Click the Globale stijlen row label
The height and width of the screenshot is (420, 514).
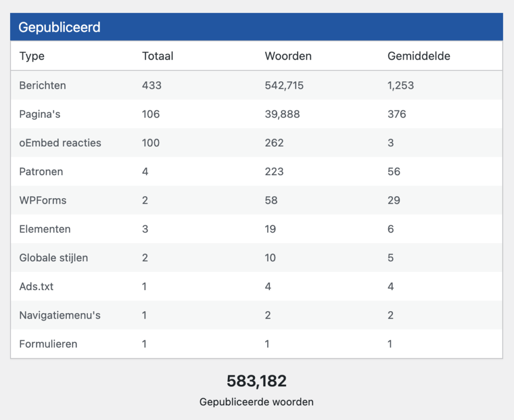[54, 258]
